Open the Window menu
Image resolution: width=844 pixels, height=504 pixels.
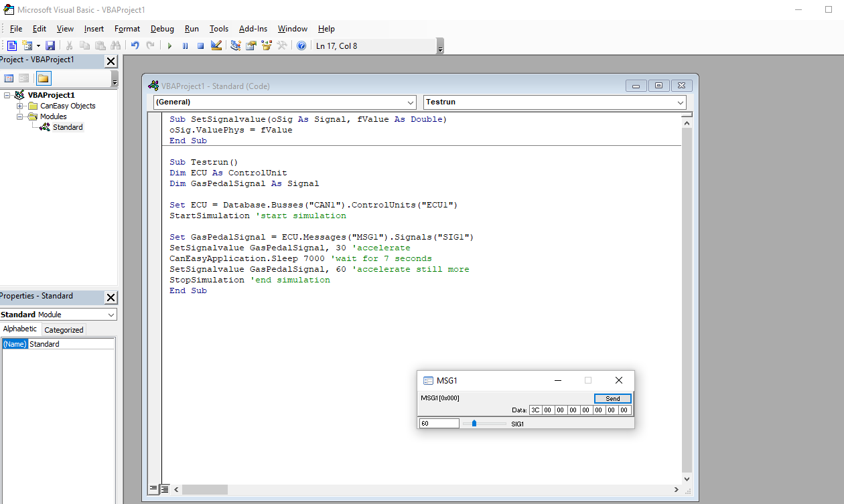click(x=293, y=29)
